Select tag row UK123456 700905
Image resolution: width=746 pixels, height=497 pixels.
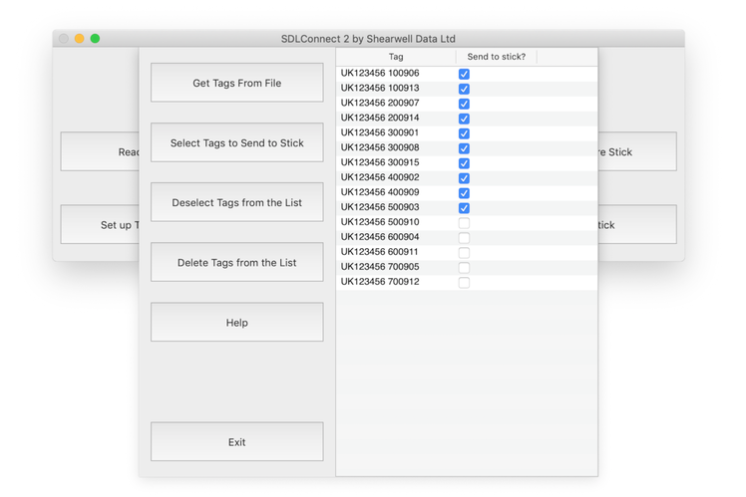click(x=380, y=267)
